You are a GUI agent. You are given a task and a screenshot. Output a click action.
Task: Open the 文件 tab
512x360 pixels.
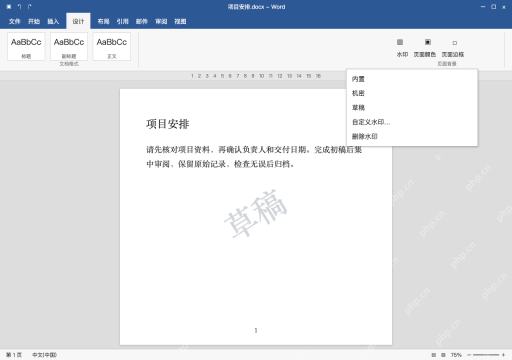[x=15, y=21]
